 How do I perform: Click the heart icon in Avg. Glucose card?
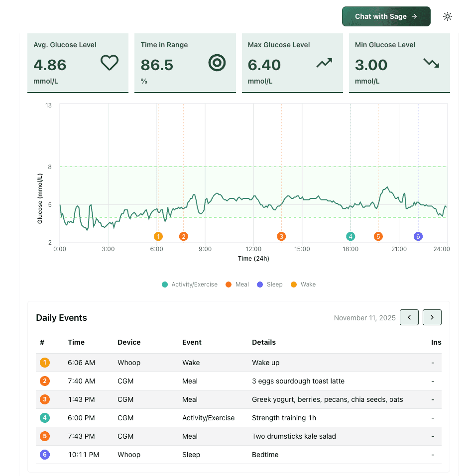110,63
